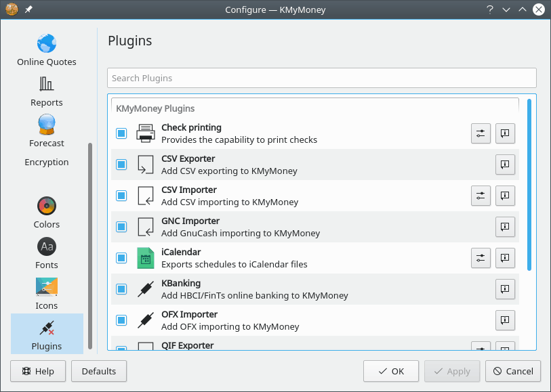Go to the Reports settings page
Screen dimensions: 551x392
click(47, 91)
